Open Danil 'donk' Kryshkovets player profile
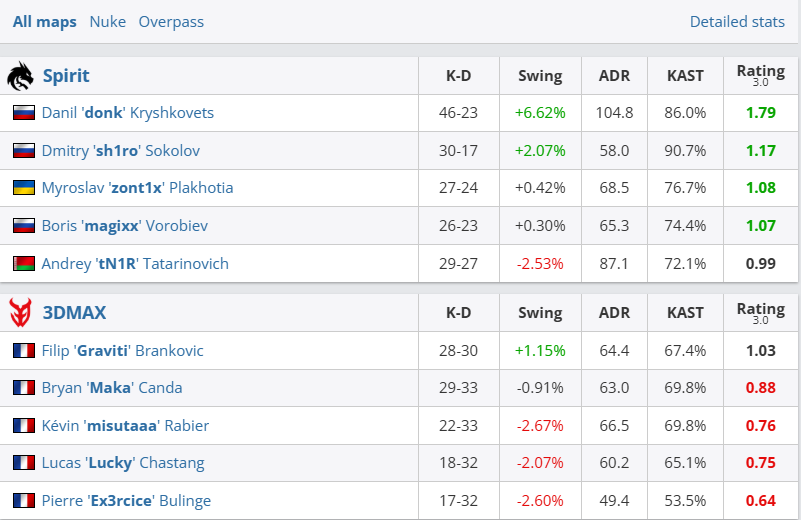Screen dimensions: 801x520 point(128,113)
